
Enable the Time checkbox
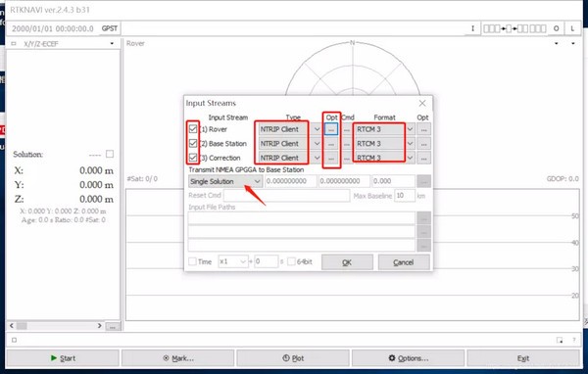tap(192, 261)
